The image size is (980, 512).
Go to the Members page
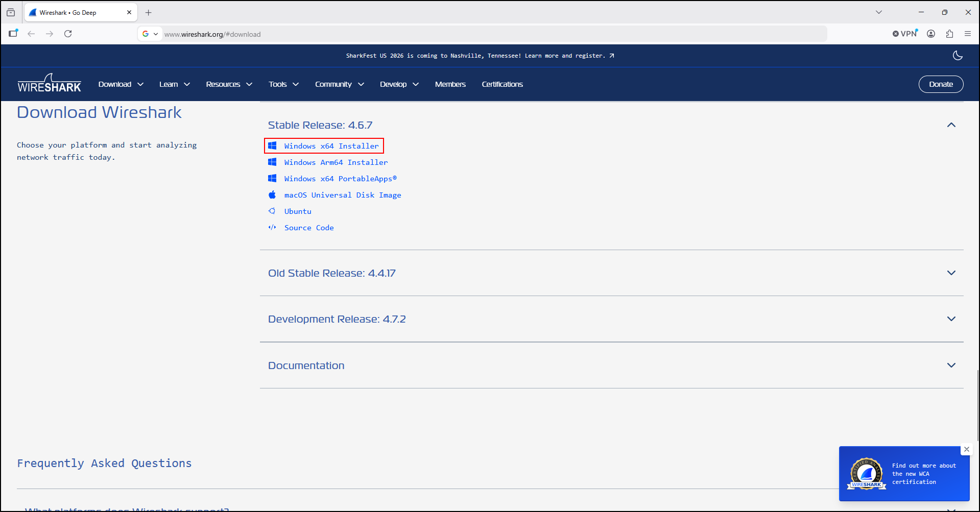pyautogui.click(x=450, y=84)
